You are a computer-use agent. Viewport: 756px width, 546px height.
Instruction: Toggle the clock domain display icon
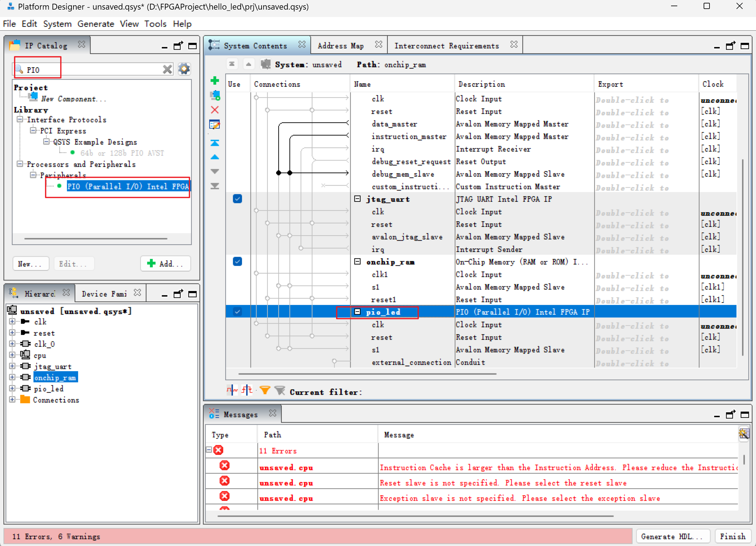[232, 390]
